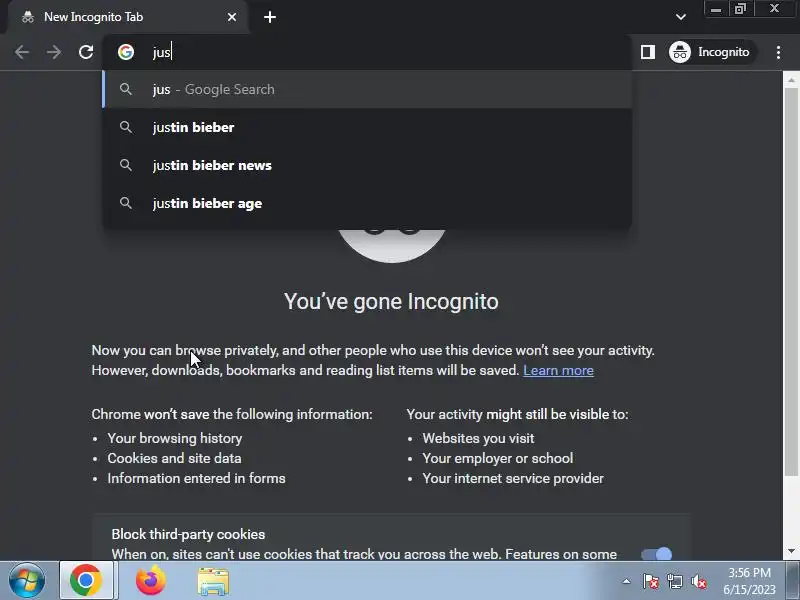Select 'jus - Google Search' suggestion
This screenshot has width=800, height=600.
click(367, 89)
